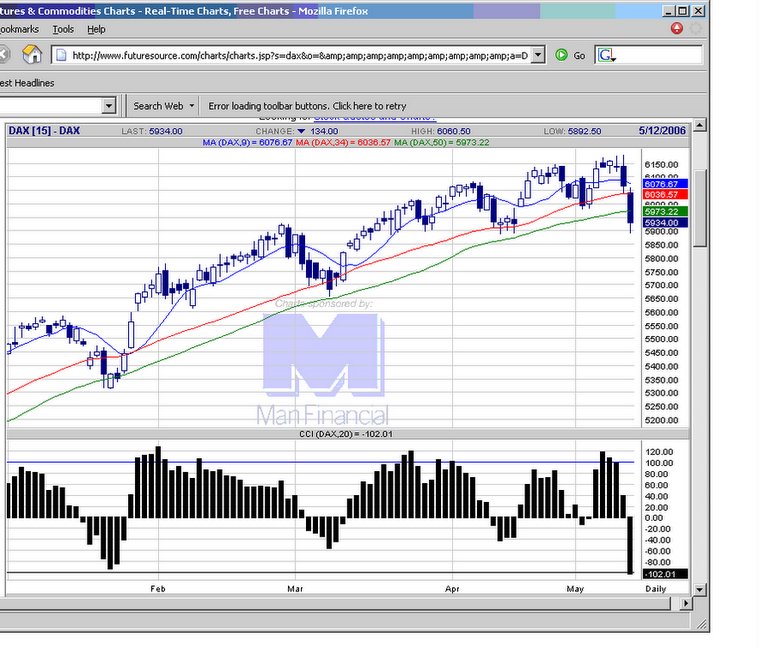Viewport: 759px width, 649px height.
Task: Open the URL bar history dropdown
Action: [538, 55]
